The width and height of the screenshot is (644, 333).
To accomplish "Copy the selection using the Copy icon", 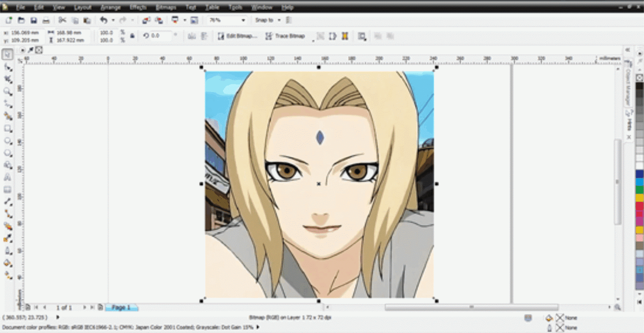I will (75, 20).
